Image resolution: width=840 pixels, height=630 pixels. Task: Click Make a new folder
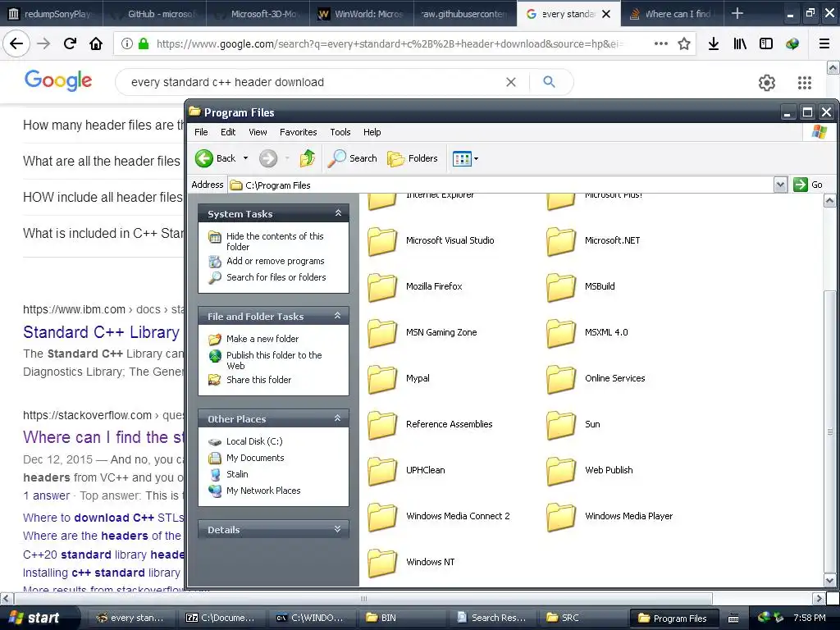[x=254, y=339]
